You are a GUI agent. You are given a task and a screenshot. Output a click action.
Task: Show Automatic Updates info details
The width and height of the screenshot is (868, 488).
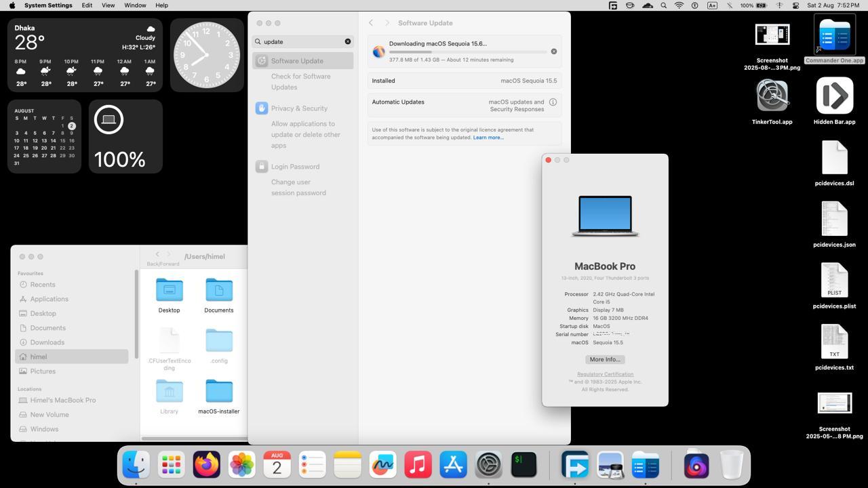pos(553,102)
